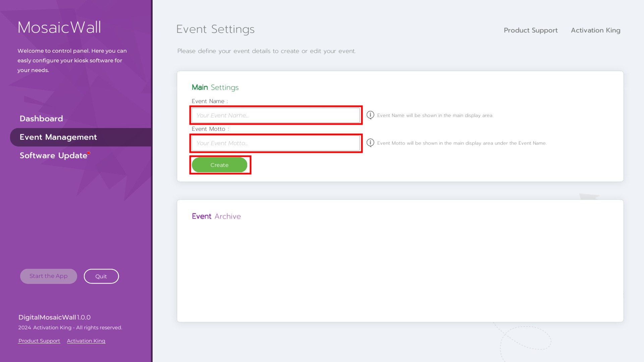This screenshot has height=362, width=644.
Task: Go to the Software Update section
Action: [53, 156]
